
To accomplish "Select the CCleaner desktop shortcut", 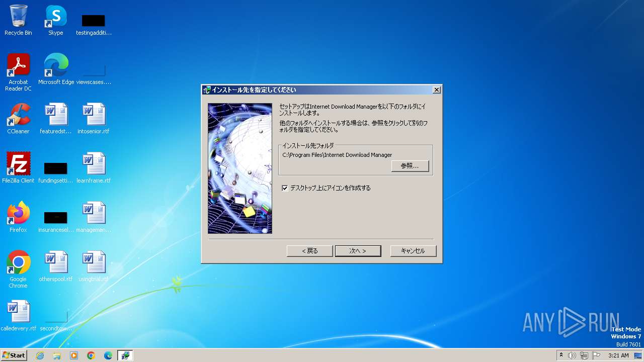I will tap(19, 119).
